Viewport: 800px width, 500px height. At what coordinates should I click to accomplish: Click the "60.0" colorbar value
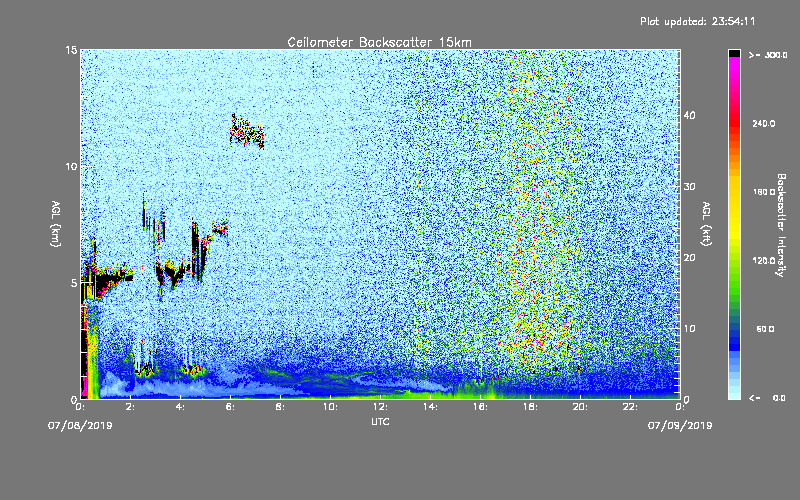pyautogui.click(x=765, y=329)
